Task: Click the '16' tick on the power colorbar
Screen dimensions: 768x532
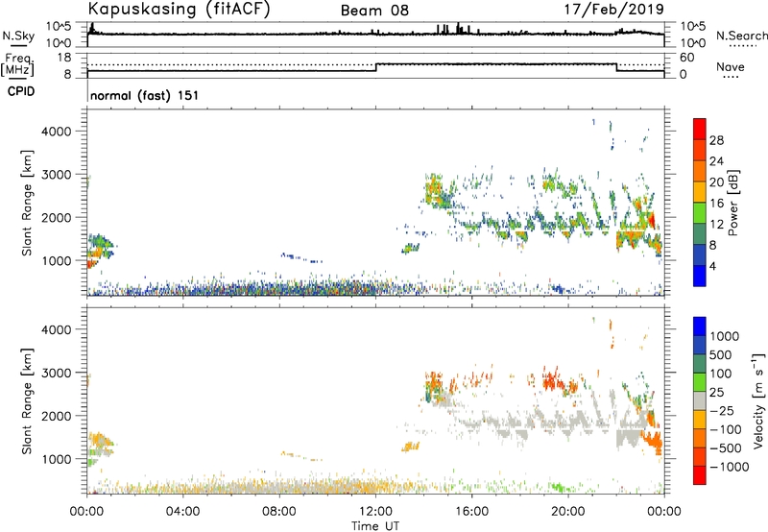Action: (716, 204)
